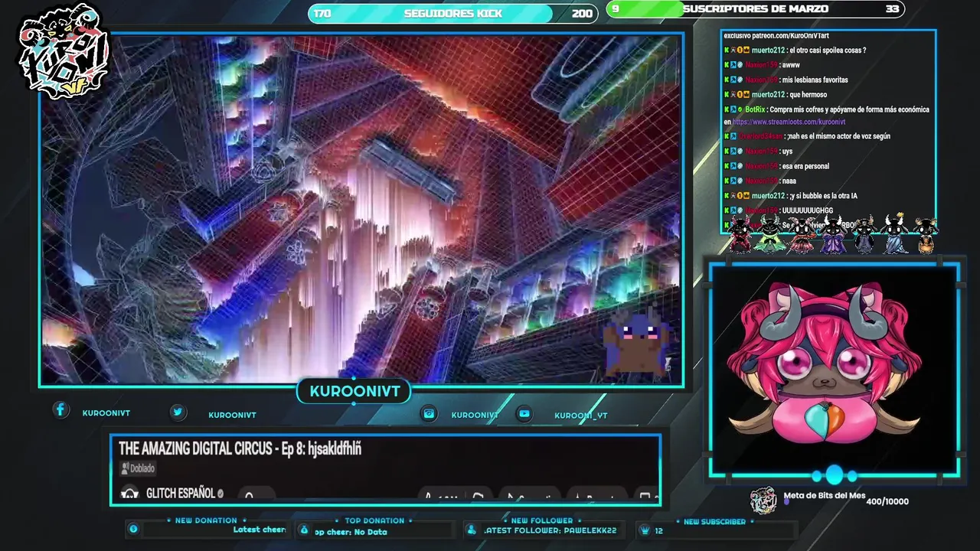Click the Overlord34san username in chat
The image size is (980, 551).
click(761, 136)
